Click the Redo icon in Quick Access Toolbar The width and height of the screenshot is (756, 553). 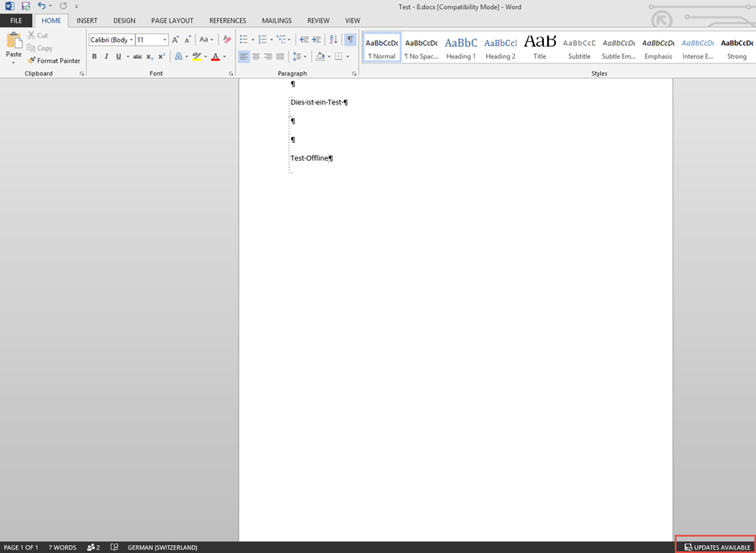[63, 6]
